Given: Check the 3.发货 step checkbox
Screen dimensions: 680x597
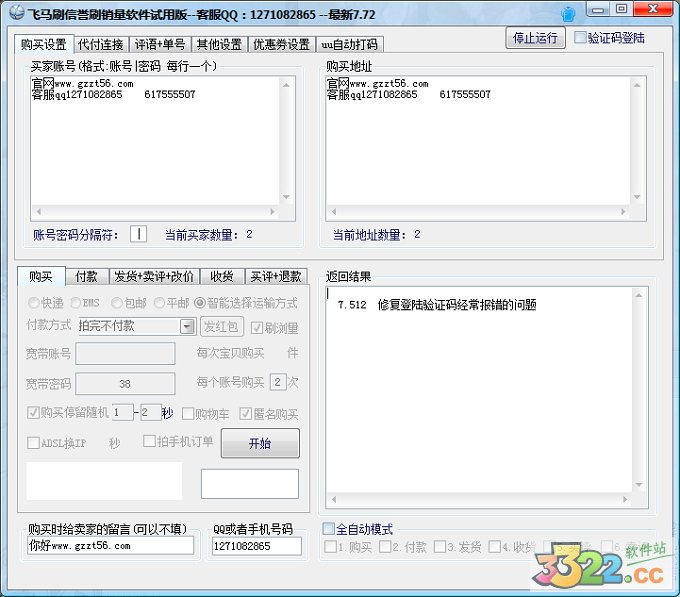Looking at the screenshot, I should (440, 547).
